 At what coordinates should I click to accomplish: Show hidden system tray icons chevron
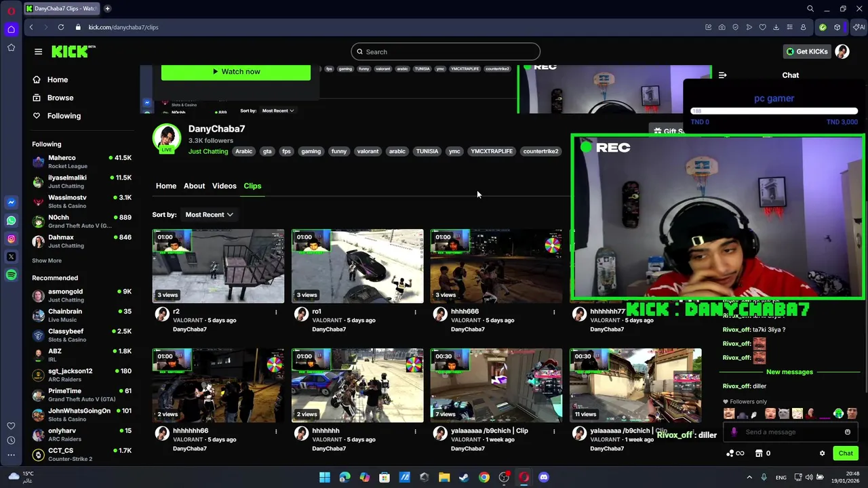coord(749,477)
